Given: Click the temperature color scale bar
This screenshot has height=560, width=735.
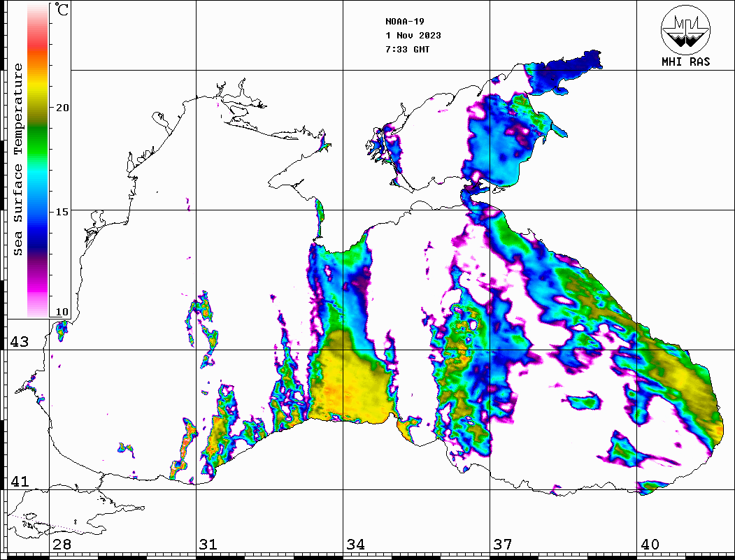Looking at the screenshot, I should tap(38, 160).
